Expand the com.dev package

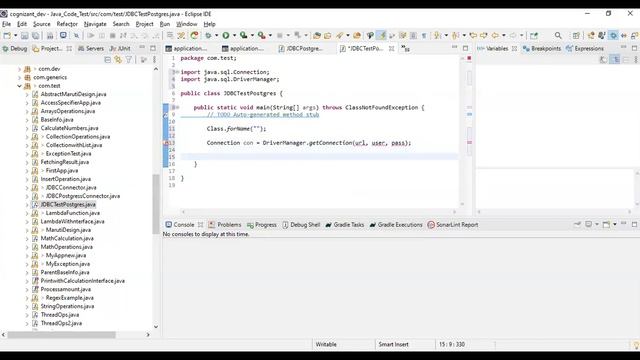(19, 69)
